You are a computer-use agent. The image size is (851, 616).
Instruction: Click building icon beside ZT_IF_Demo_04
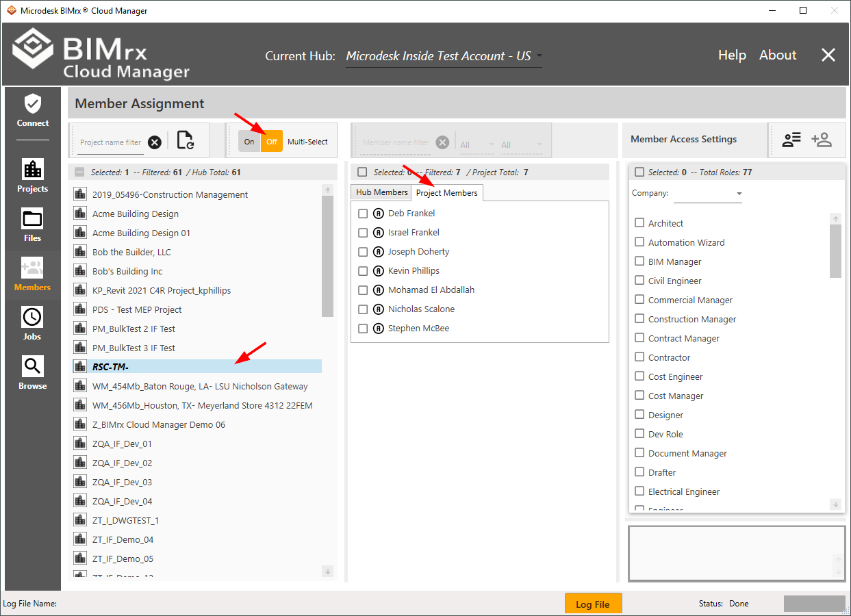(x=80, y=539)
